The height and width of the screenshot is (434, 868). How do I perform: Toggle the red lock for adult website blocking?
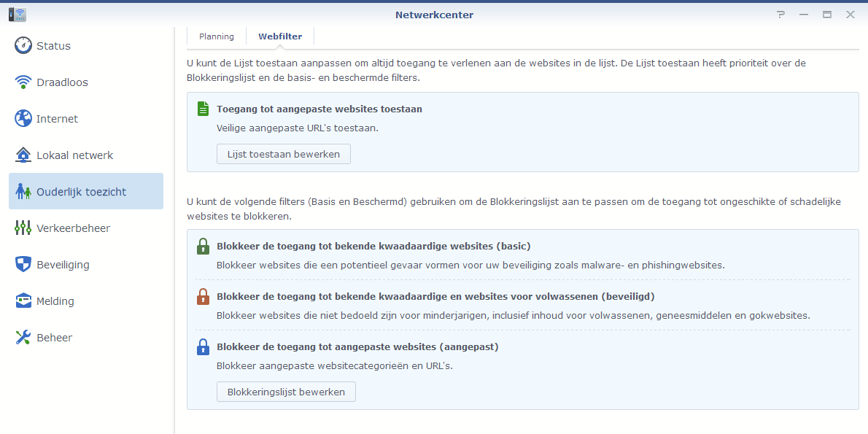coord(203,296)
